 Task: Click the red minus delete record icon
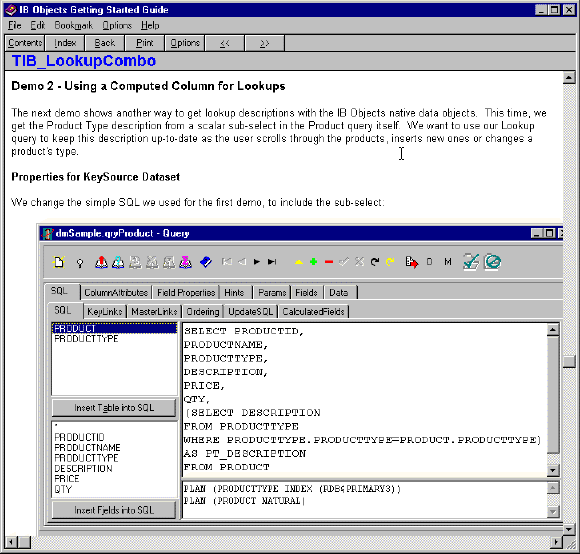[329, 262]
